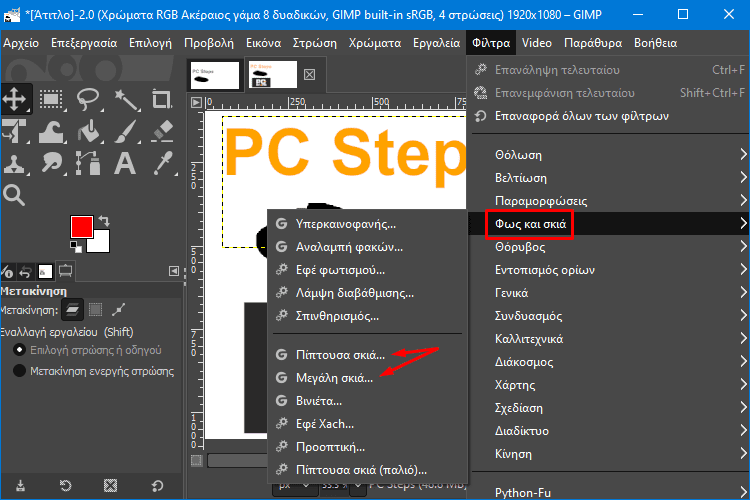Choose Μεγάλη σκιά... filter

click(x=367, y=378)
